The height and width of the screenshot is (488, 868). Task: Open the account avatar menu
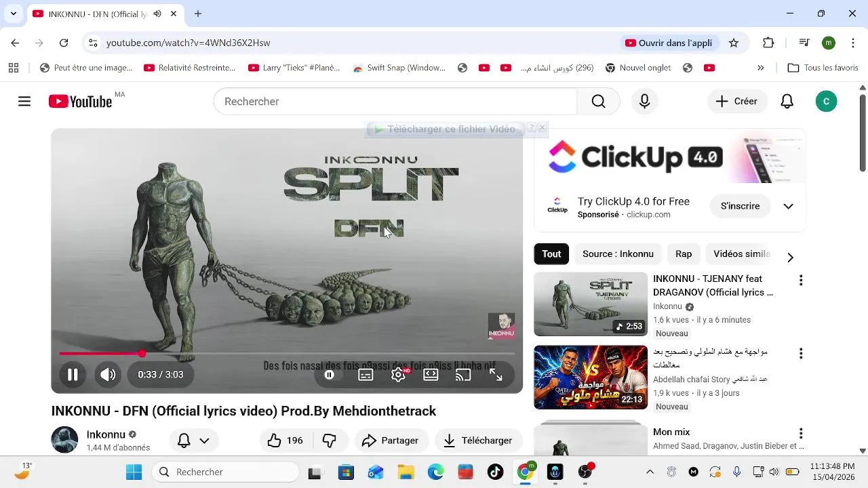point(826,102)
